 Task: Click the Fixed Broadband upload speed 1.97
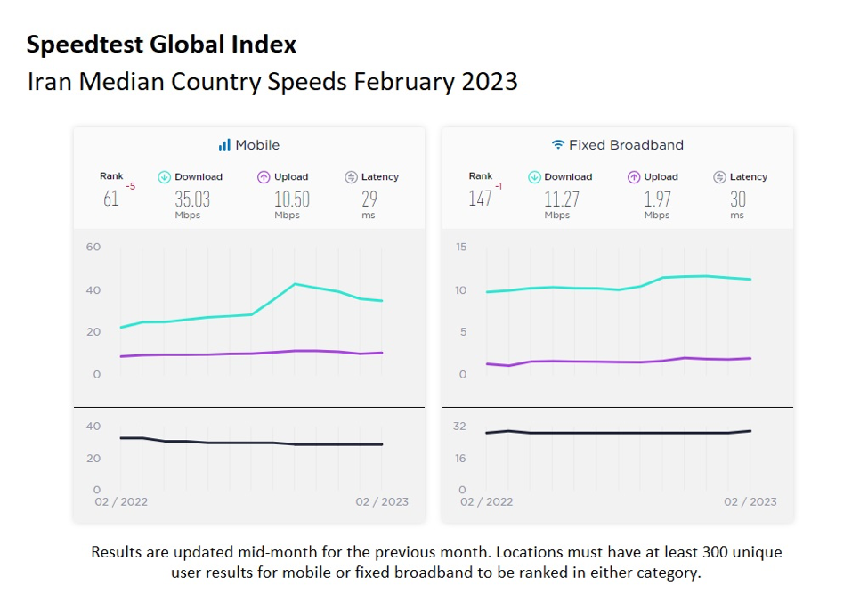point(658,199)
